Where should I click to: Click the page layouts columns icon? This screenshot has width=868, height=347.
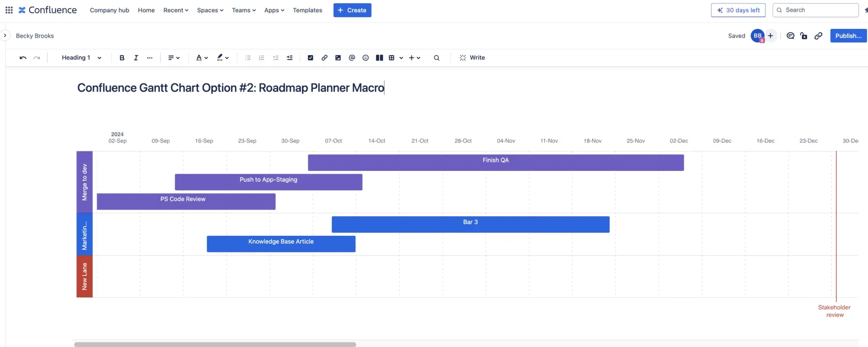[379, 58]
